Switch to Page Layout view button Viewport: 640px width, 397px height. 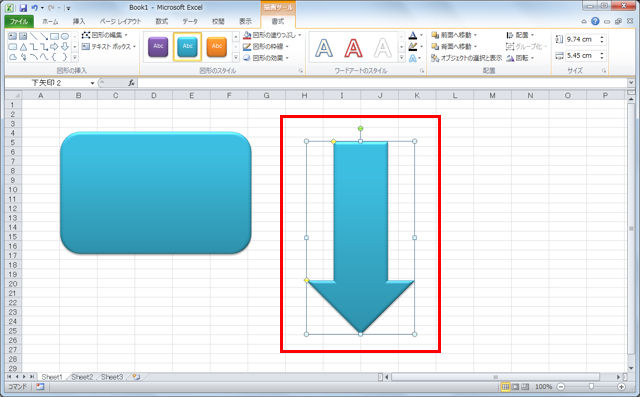[x=516, y=387]
